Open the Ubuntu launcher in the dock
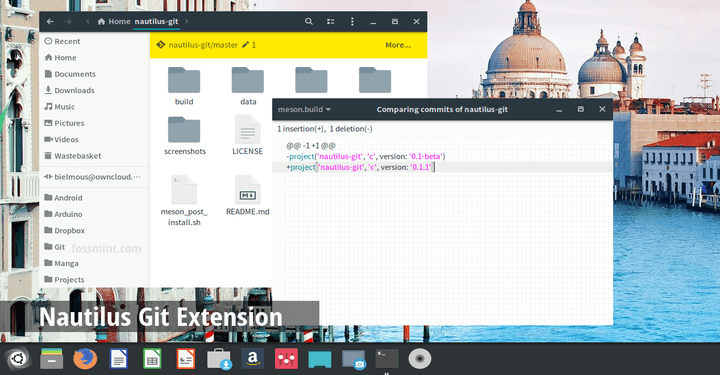 pyautogui.click(x=18, y=358)
